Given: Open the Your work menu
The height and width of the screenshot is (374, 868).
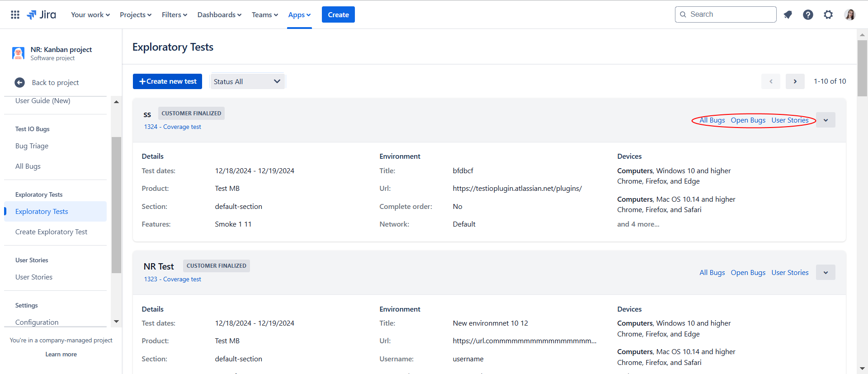Looking at the screenshot, I should click(x=90, y=14).
